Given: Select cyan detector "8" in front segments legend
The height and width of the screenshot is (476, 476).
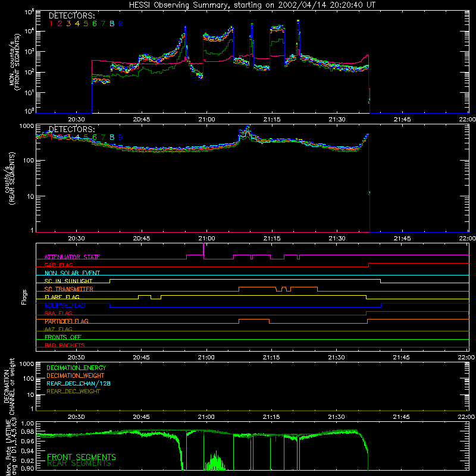Looking at the screenshot, I should [112, 24].
